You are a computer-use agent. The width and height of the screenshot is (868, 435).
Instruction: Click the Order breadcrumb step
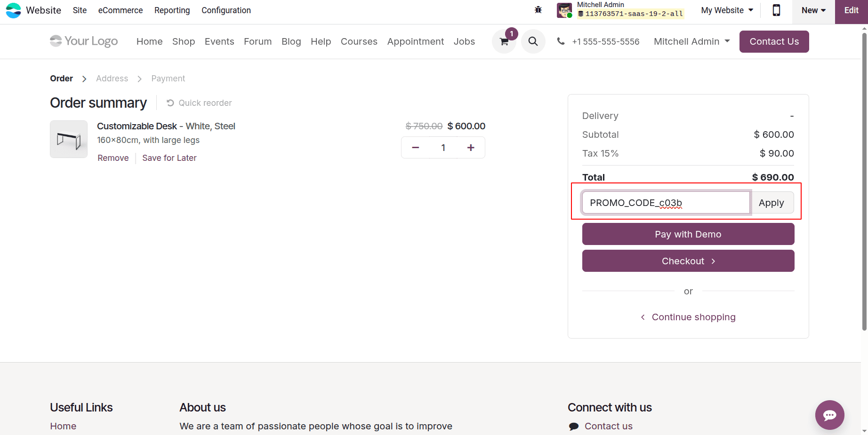62,79
